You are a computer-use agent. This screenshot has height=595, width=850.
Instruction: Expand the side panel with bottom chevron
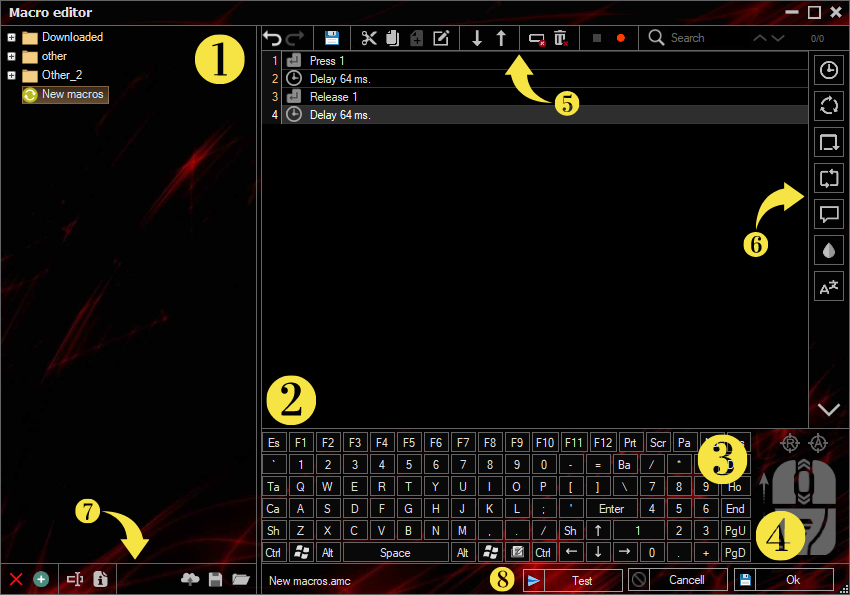point(828,409)
